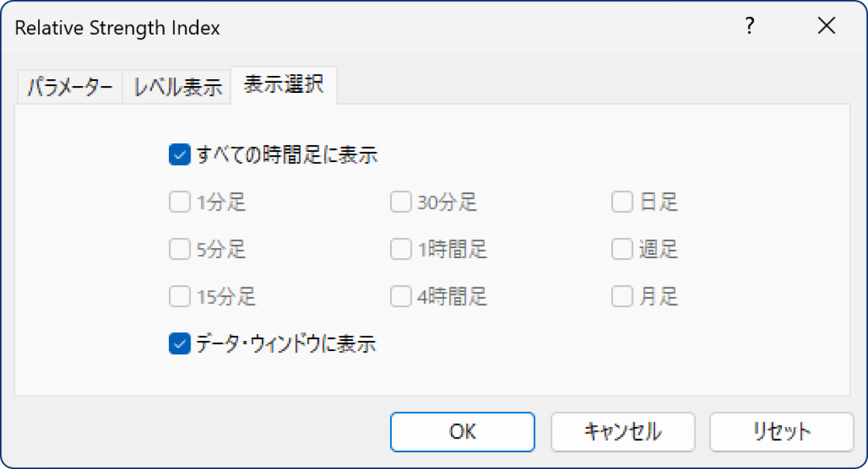Restore defaults using the リセット button
The image size is (868, 469).
pyautogui.click(x=781, y=432)
